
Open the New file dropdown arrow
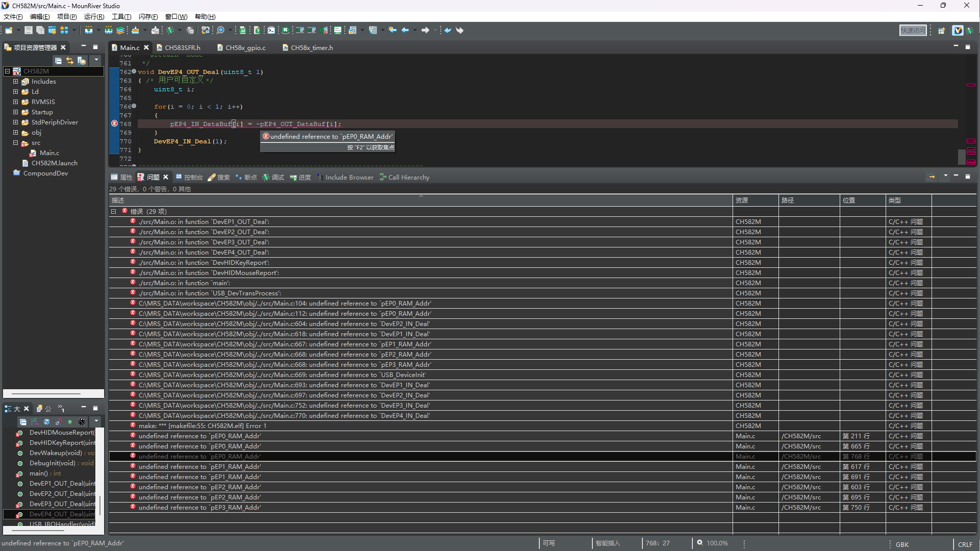point(18,31)
